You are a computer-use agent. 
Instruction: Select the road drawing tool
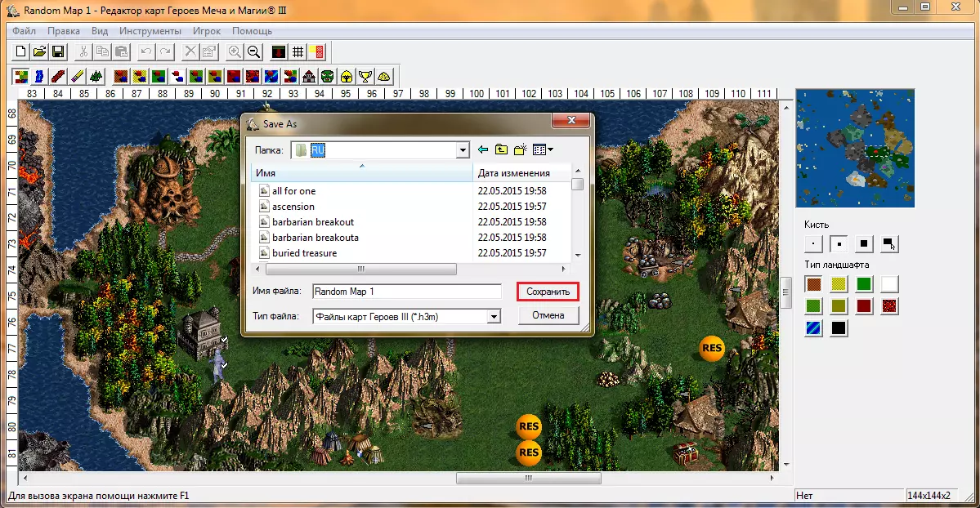[58, 77]
